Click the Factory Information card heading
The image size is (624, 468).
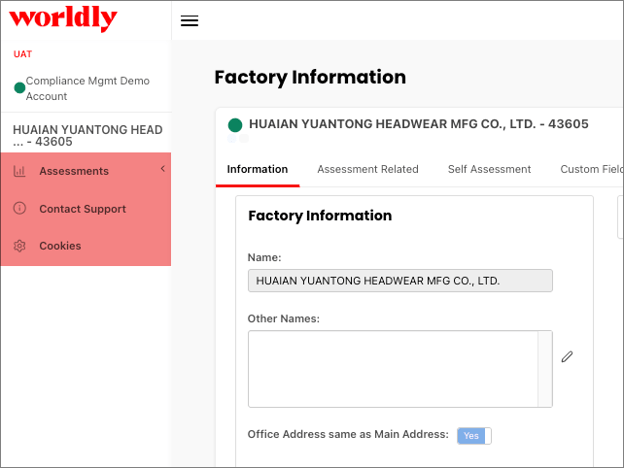tap(320, 216)
